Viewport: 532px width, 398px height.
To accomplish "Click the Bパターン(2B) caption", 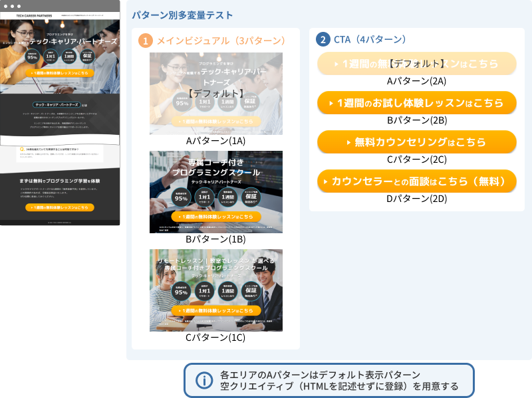I will point(417,120).
